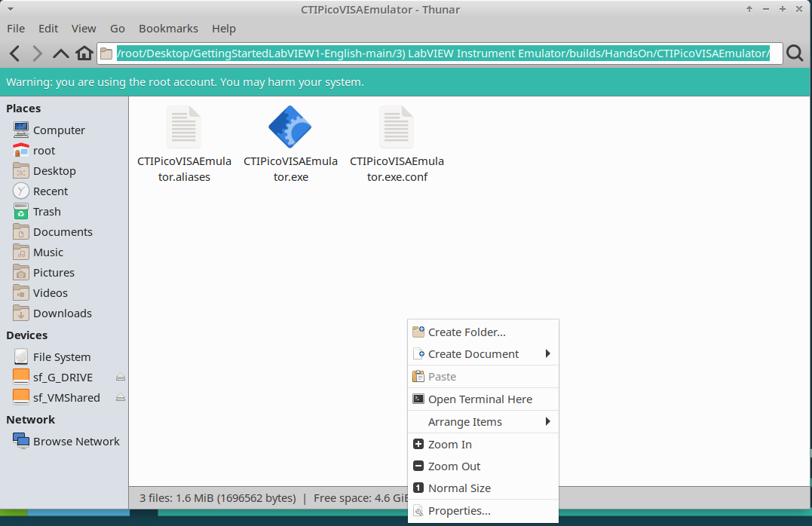Open the View menu
The height and width of the screenshot is (526, 812).
click(x=84, y=29)
